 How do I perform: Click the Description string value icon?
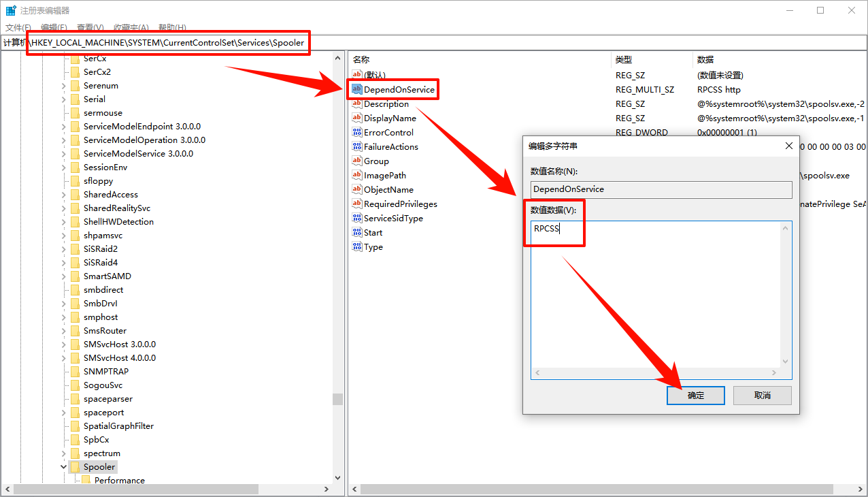tap(357, 104)
